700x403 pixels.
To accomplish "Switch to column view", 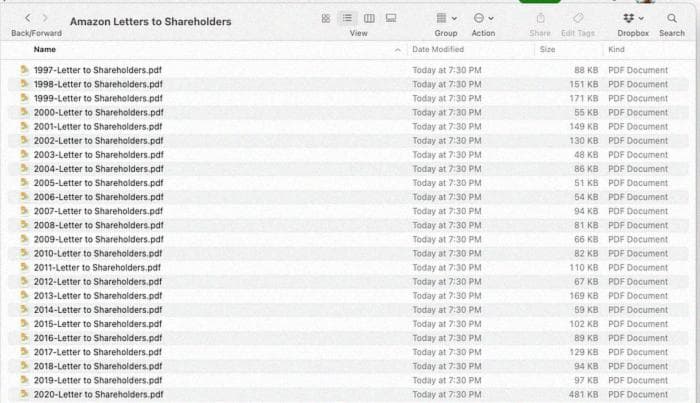I will tap(369, 18).
